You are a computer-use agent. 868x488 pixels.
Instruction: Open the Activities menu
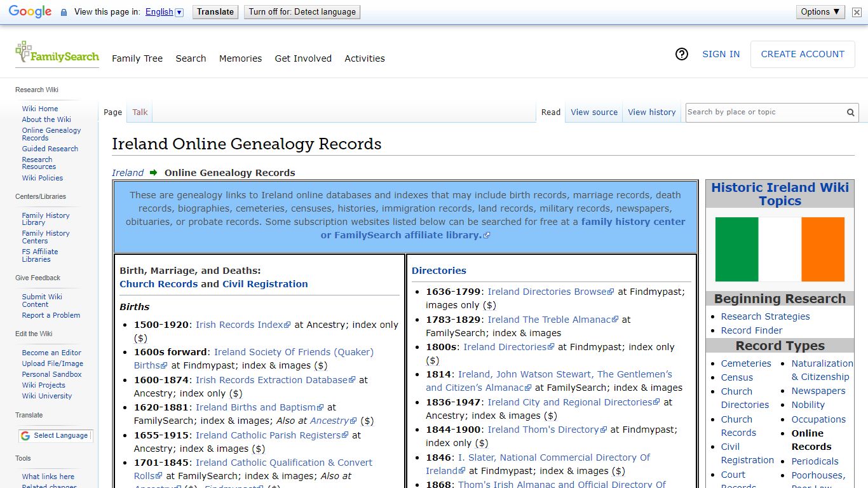tap(365, 58)
